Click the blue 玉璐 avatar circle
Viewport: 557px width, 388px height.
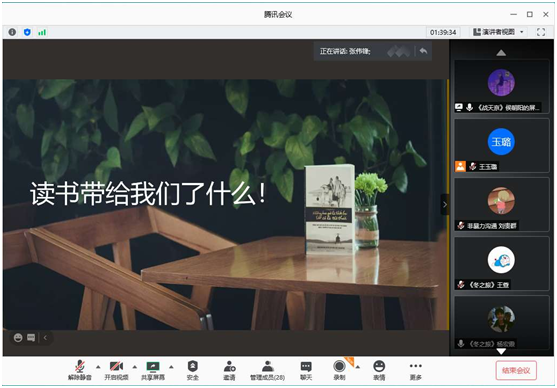[501, 141]
